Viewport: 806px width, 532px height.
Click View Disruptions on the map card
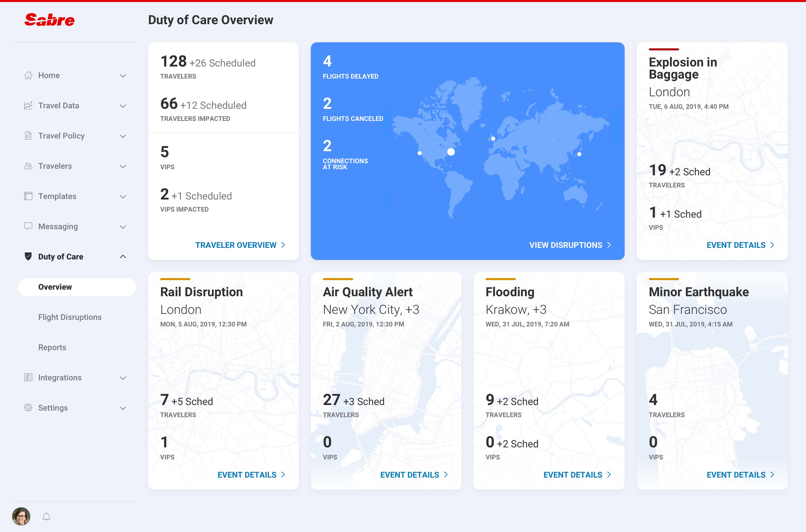569,245
